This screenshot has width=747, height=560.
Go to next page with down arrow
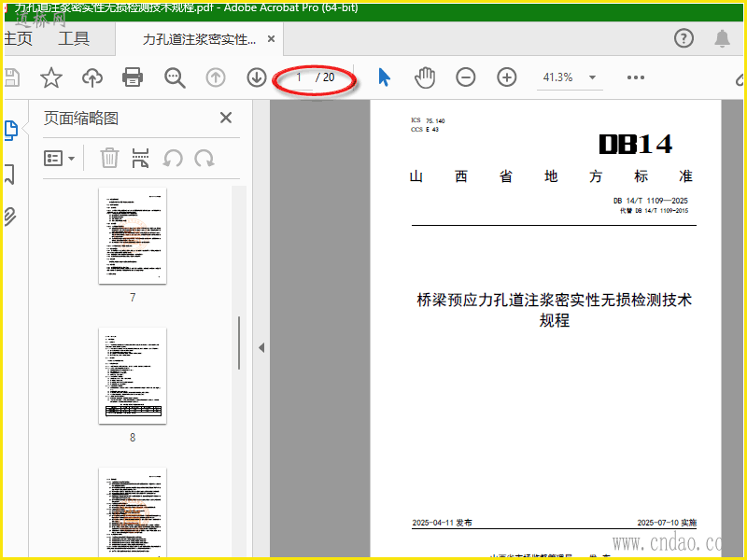(x=256, y=77)
